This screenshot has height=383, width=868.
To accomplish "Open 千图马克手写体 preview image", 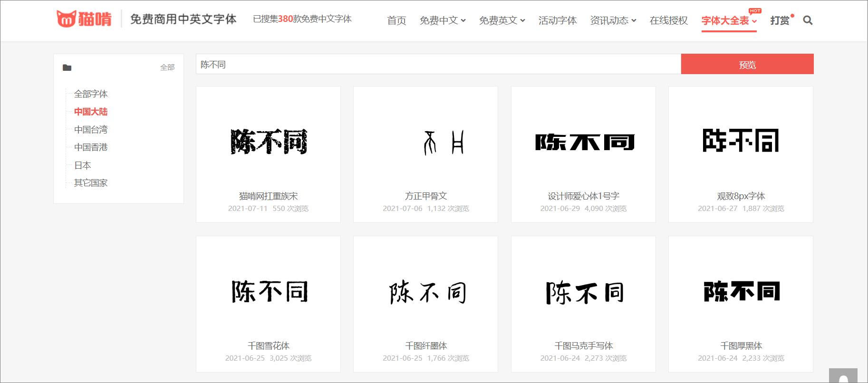I will click(584, 292).
